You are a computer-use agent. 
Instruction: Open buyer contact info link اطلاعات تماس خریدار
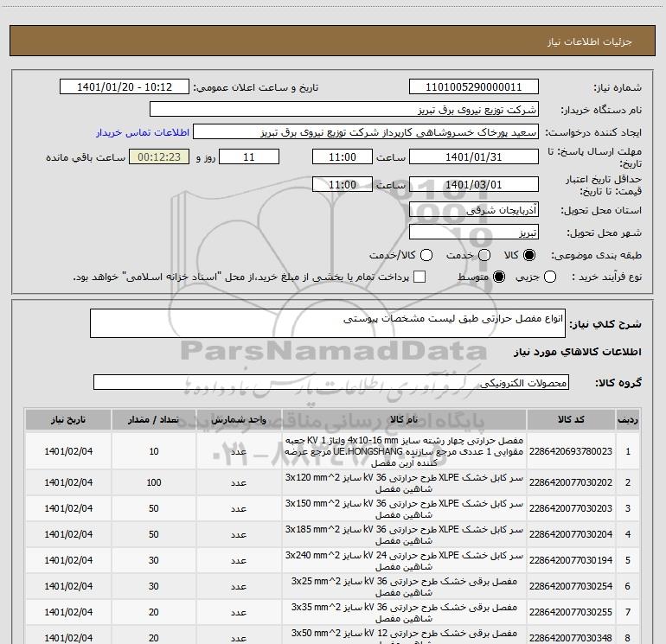(143, 132)
